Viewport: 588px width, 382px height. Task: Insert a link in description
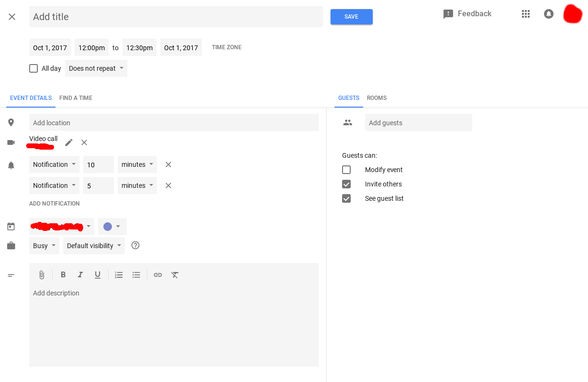click(158, 275)
